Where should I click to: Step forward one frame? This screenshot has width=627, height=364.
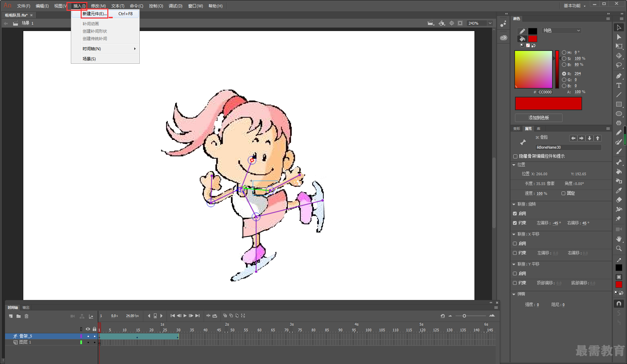[191, 316]
